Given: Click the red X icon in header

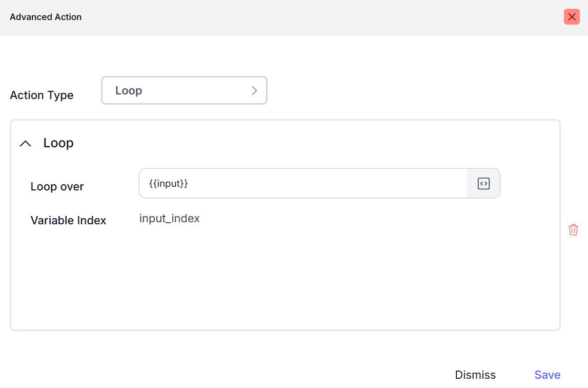Looking at the screenshot, I should coord(572,17).
